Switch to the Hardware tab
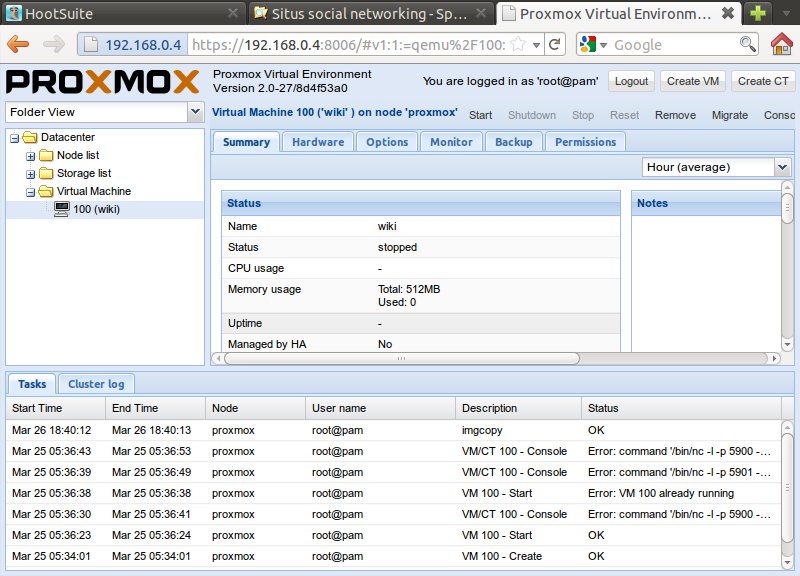 318,142
